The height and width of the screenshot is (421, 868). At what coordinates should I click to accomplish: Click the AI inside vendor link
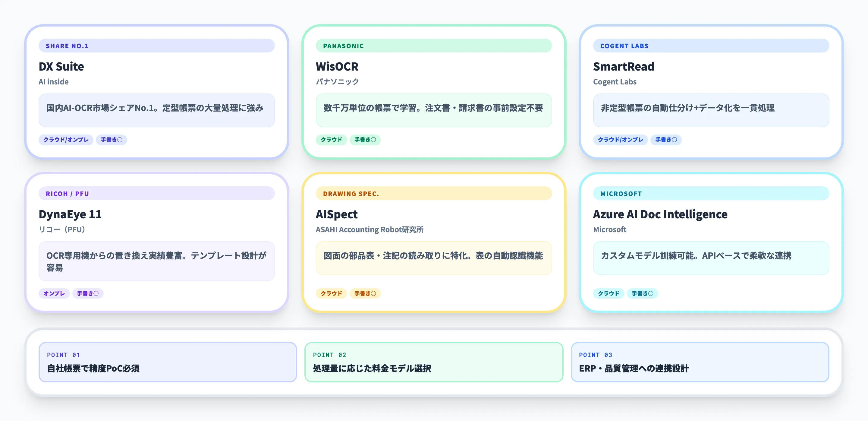(x=53, y=81)
